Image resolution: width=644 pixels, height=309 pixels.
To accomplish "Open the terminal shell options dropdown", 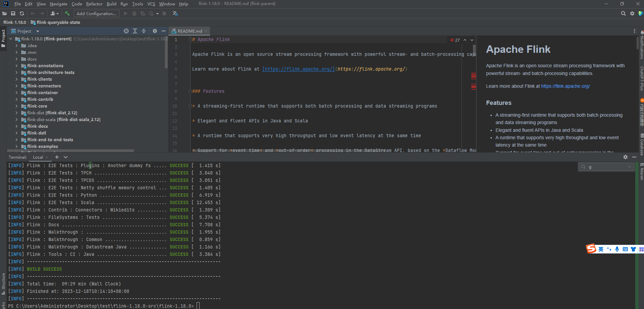I will click(66, 157).
